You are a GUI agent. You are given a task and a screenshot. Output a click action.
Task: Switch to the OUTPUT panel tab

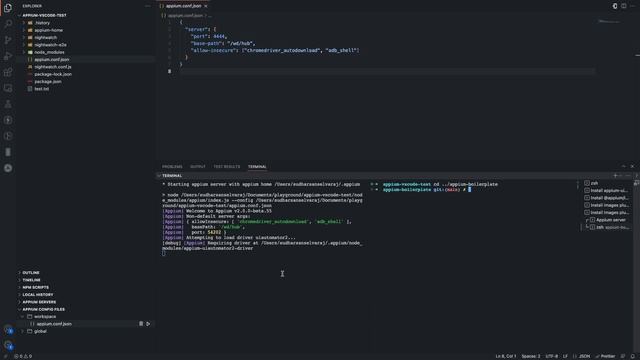198,167
